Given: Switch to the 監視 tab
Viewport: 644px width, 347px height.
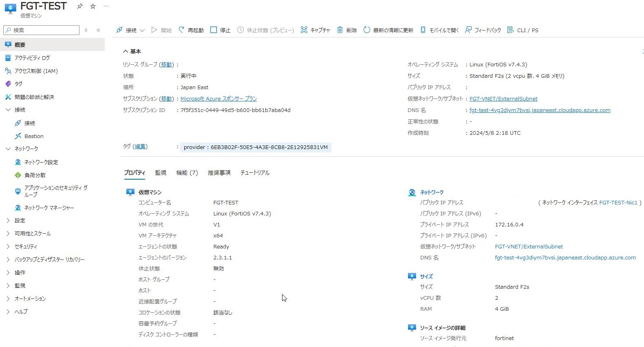Looking at the screenshot, I should coord(161,173).
